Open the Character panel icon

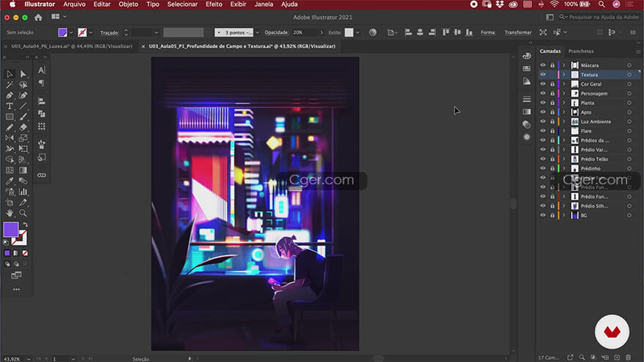[x=42, y=70]
